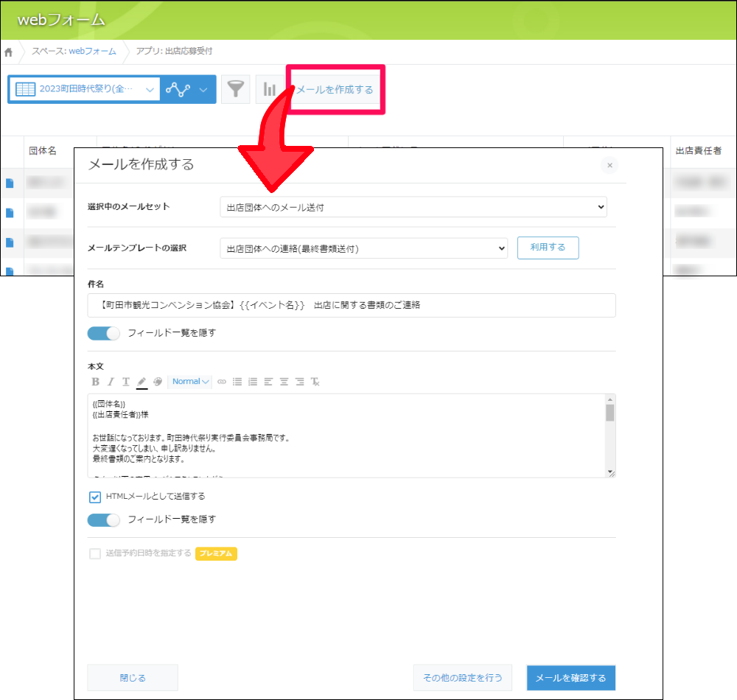Toggle italic formatting in body editor

[x=111, y=382]
